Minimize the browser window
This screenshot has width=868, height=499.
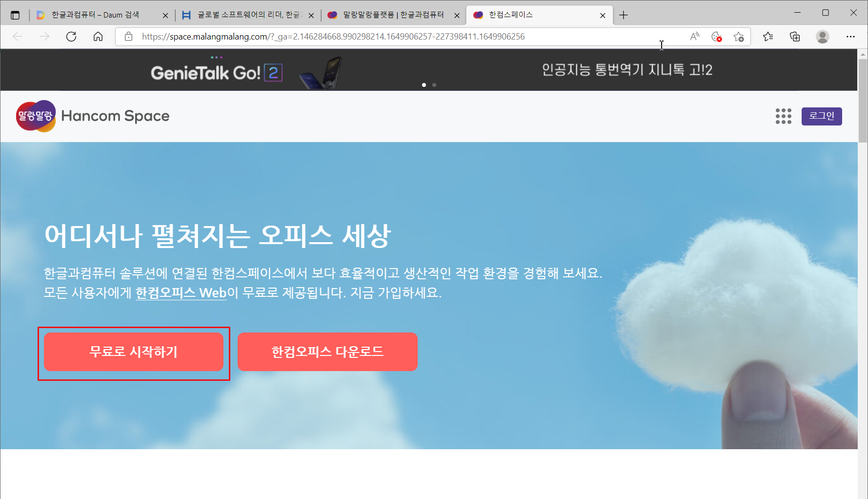[798, 13]
